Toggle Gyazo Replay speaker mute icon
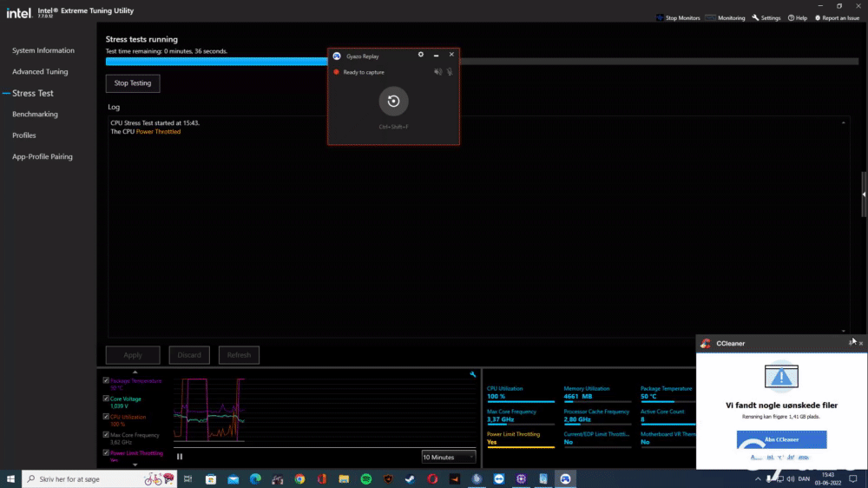Viewport: 868px width, 488px height. click(x=437, y=72)
